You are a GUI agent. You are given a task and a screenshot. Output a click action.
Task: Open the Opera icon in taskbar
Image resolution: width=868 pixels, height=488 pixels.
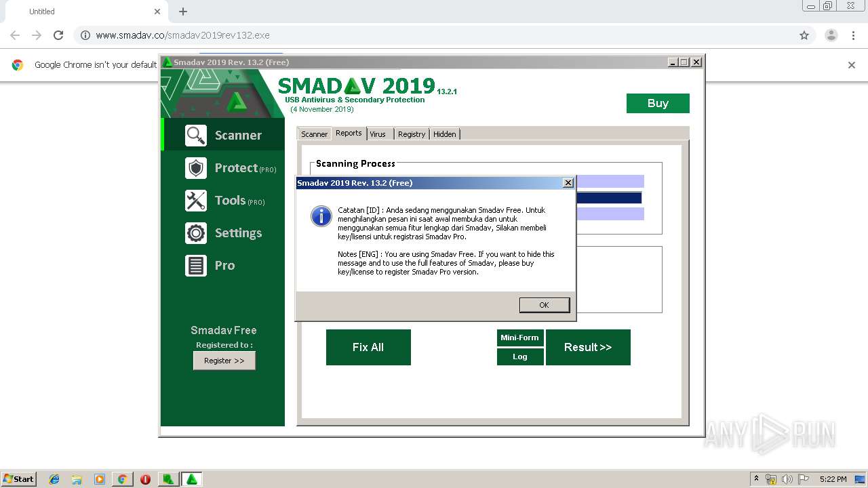[145, 479]
